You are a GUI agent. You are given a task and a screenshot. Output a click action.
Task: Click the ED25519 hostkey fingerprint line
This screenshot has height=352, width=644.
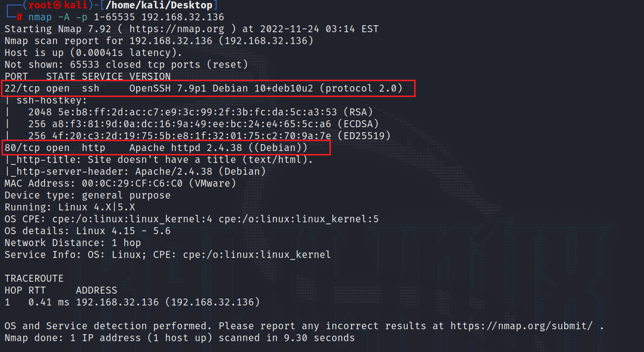209,136
